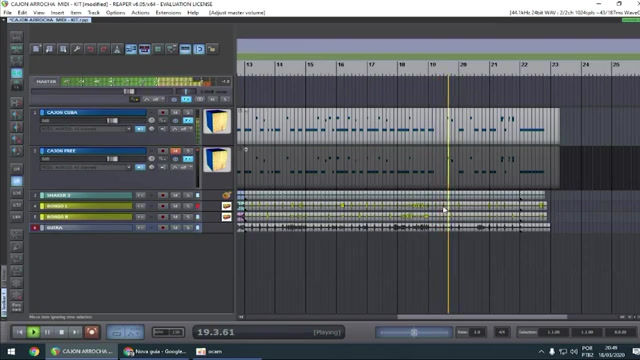Arm record on the GUIRA track
Screen dimensions: 640x360
pos(163,227)
